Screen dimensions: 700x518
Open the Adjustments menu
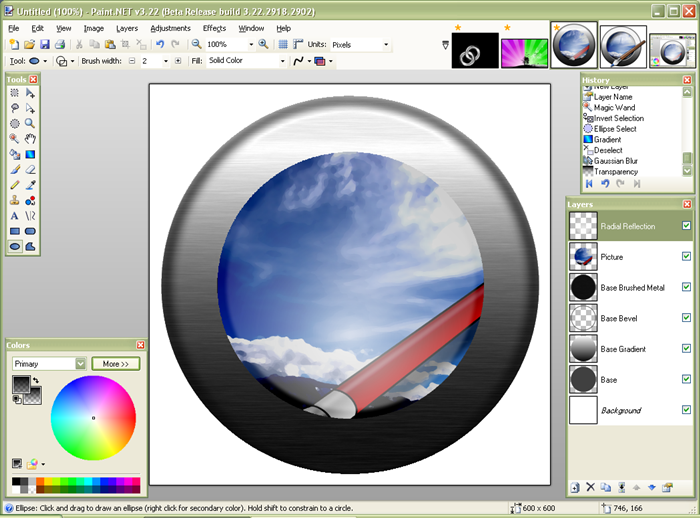(171, 28)
